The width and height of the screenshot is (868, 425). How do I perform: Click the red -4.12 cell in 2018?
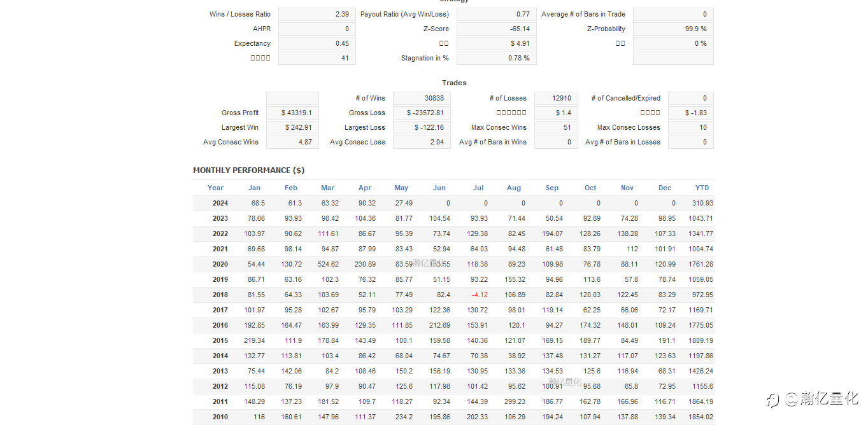(x=480, y=295)
